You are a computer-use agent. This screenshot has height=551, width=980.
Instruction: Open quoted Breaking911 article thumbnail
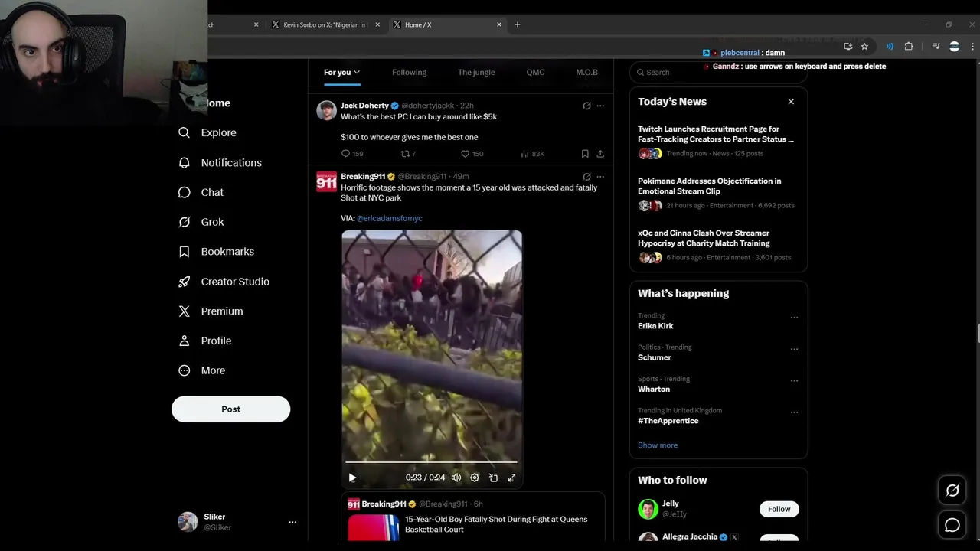click(374, 527)
